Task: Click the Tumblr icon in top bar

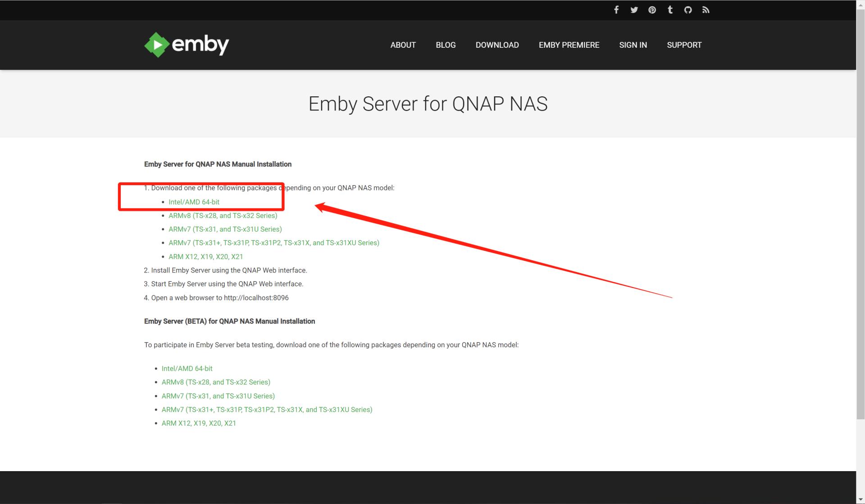Action: tap(670, 10)
